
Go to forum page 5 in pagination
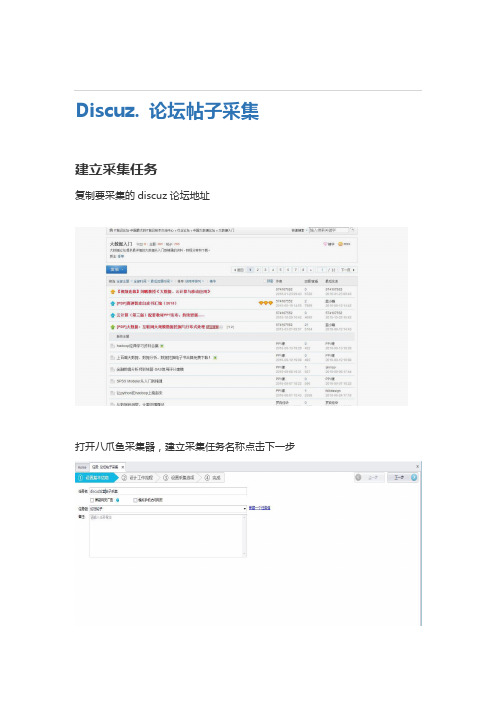[x=280, y=270]
